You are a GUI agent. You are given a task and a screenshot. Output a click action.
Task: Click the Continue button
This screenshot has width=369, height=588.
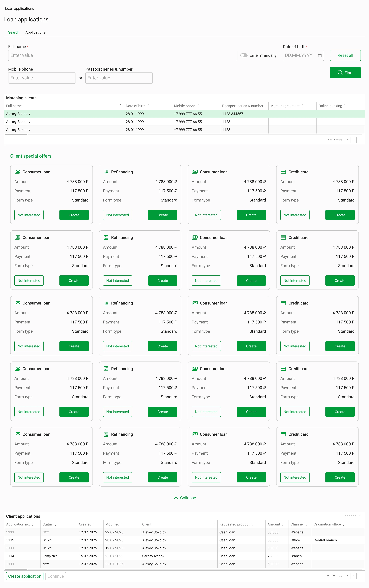point(56,576)
